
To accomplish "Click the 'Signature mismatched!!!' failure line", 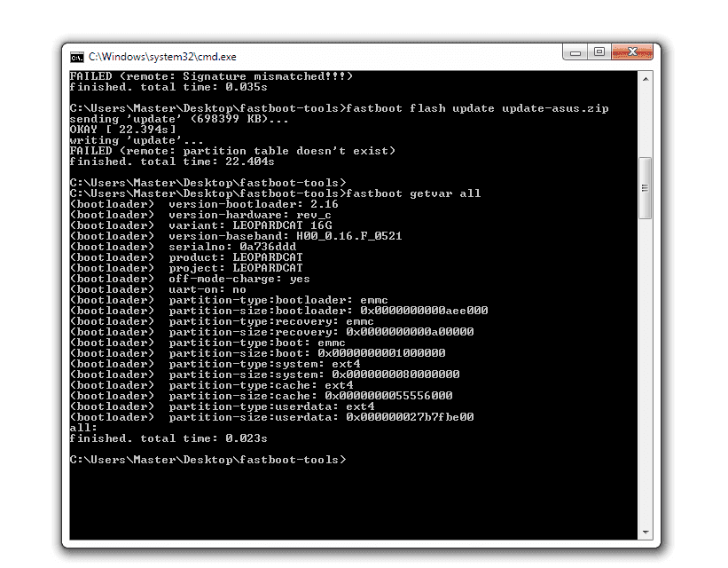I will [x=211, y=76].
